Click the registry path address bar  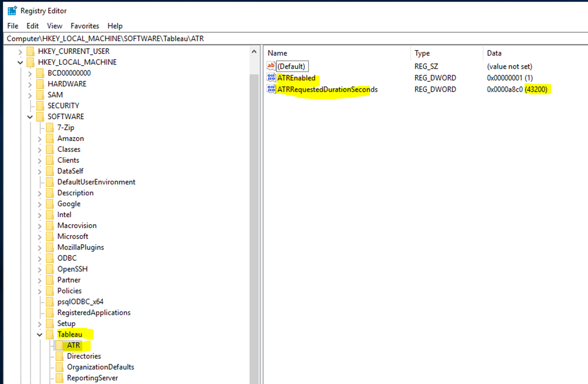pyautogui.click(x=155, y=38)
